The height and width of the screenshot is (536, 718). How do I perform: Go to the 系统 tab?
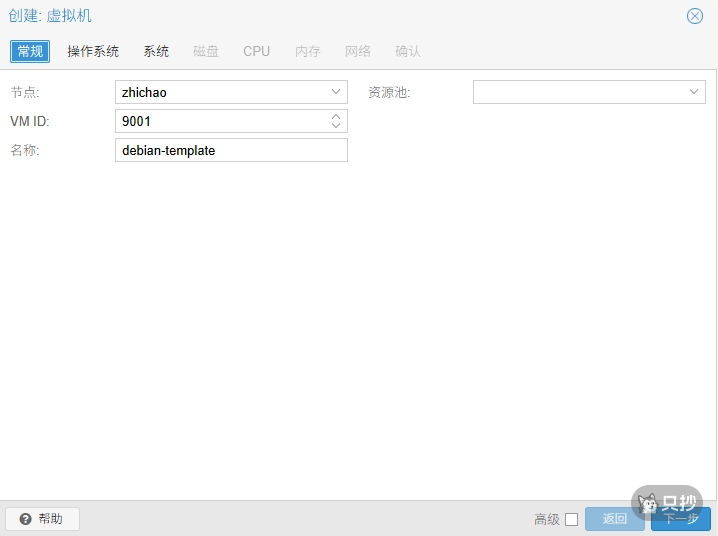point(156,51)
